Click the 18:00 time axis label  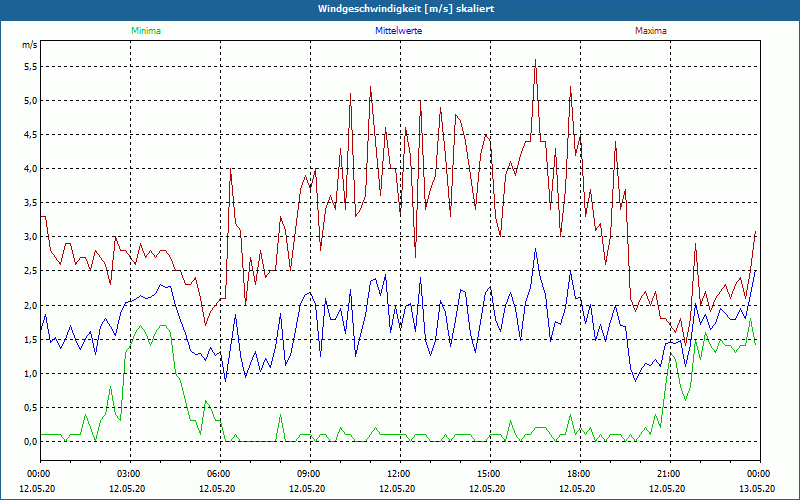tap(579, 473)
